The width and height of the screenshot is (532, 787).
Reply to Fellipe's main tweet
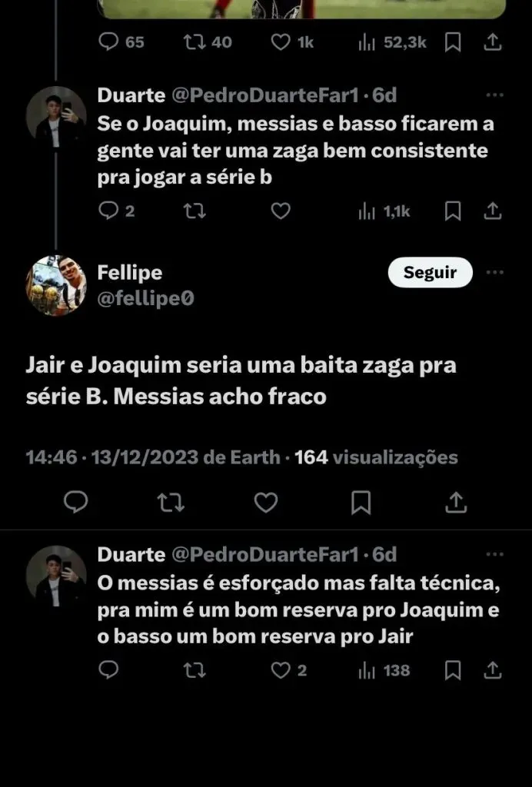[75, 503]
